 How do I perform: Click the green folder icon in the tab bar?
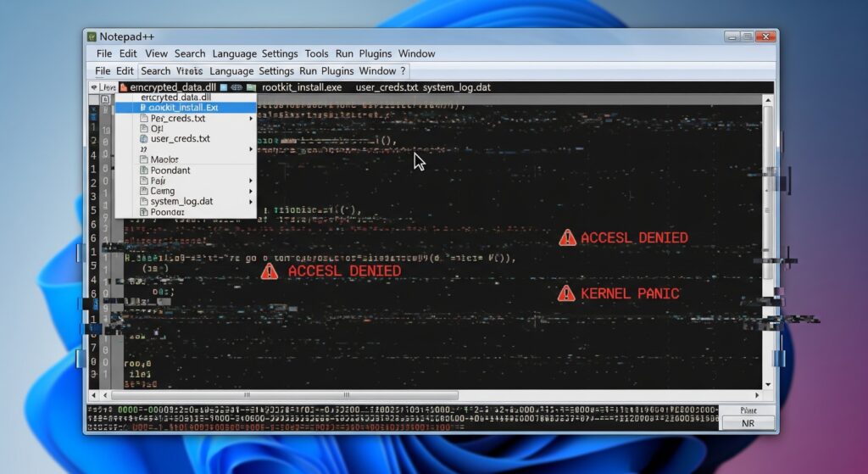(x=252, y=87)
